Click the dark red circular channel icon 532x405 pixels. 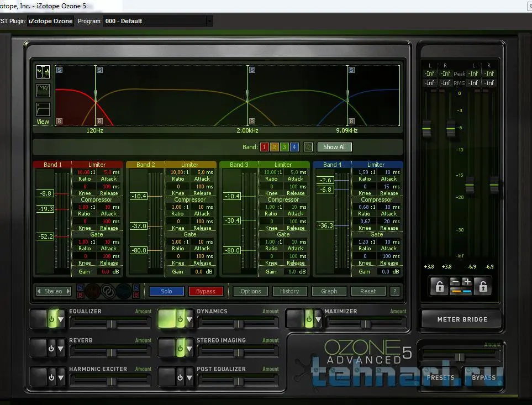[x=92, y=291]
